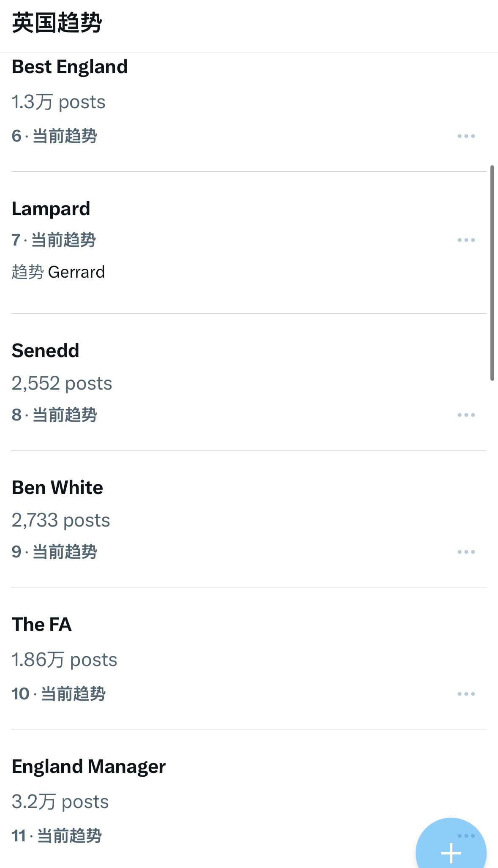Image resolution: width=498 pixels, height=868 pixels.
Task: Open more options for The FA trend
Action: [x=466, y=694]
